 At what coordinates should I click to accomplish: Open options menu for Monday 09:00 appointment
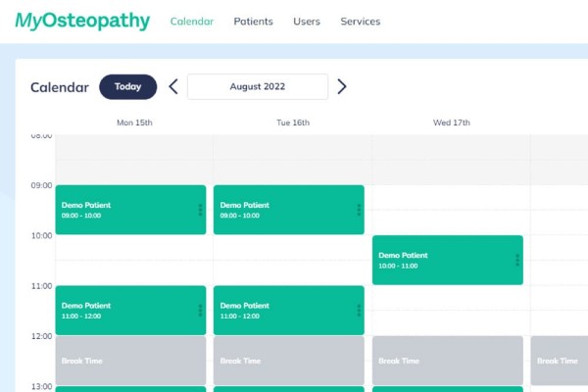tap(200, 210)
